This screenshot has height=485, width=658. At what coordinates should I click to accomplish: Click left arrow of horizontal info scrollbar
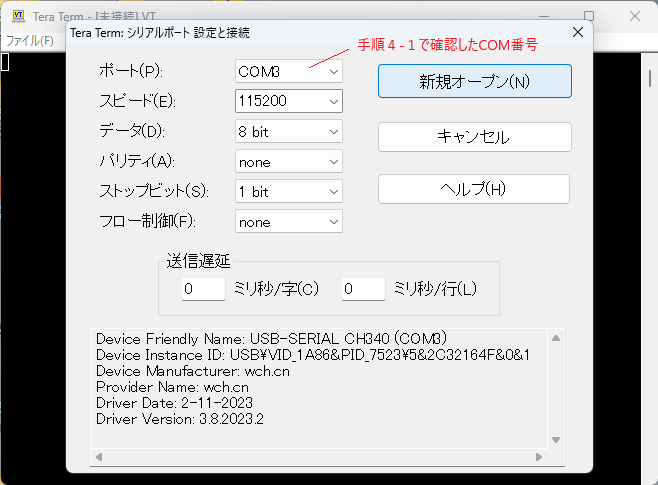pyautogui.click(x=99, y=457)
